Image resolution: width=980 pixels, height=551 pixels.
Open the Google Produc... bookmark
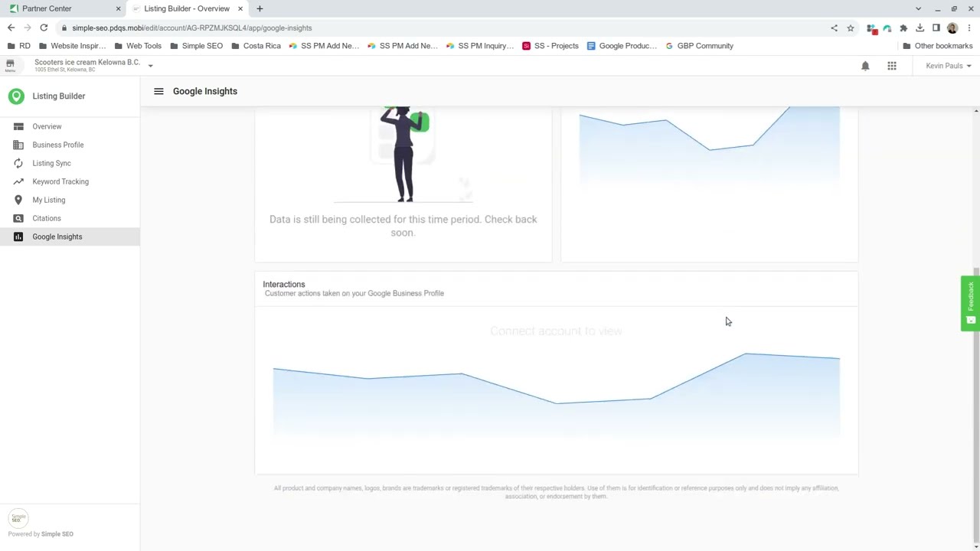[x=622, y=46]
